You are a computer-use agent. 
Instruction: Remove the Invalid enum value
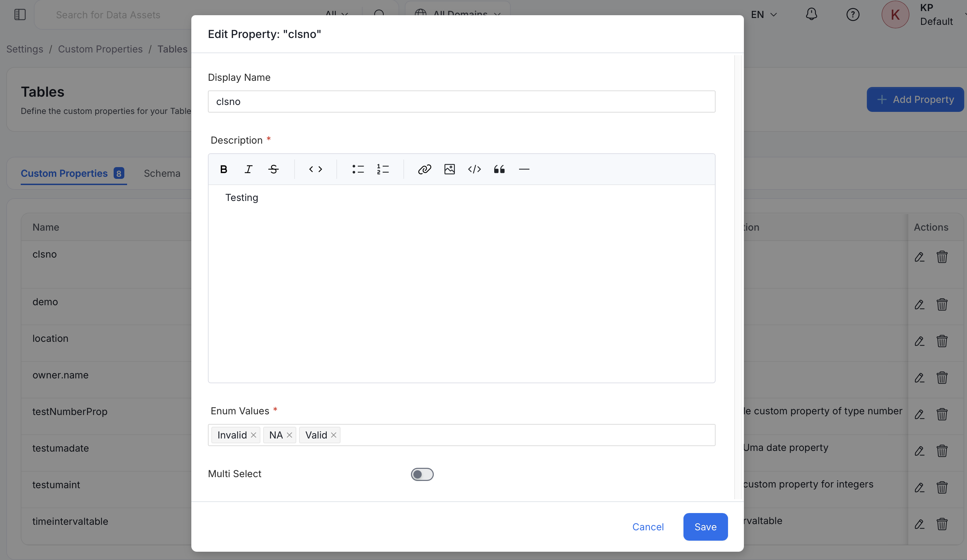253,435
